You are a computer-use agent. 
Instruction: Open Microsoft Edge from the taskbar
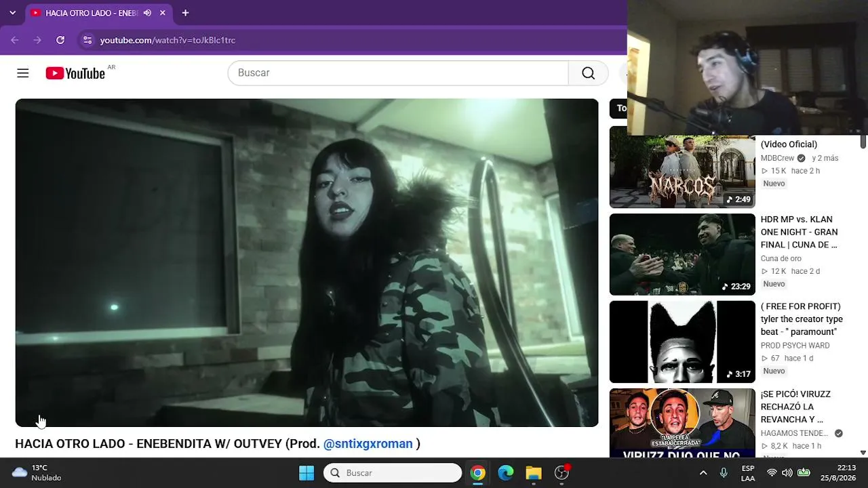(506, 473)
